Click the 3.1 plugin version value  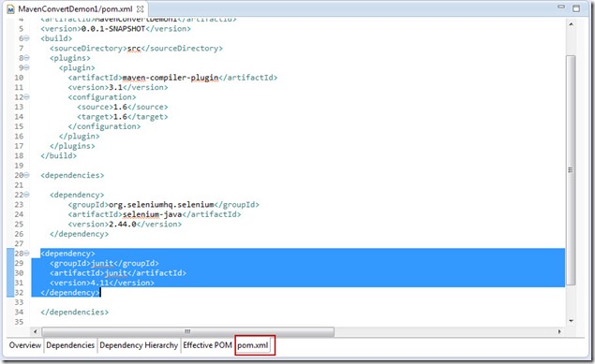coord(116,88)
